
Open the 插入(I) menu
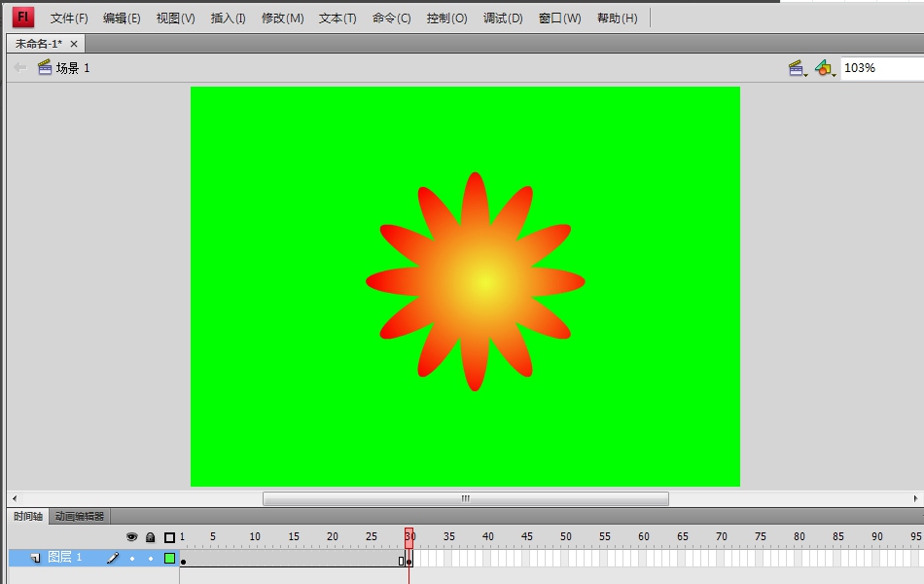point(228,18)
